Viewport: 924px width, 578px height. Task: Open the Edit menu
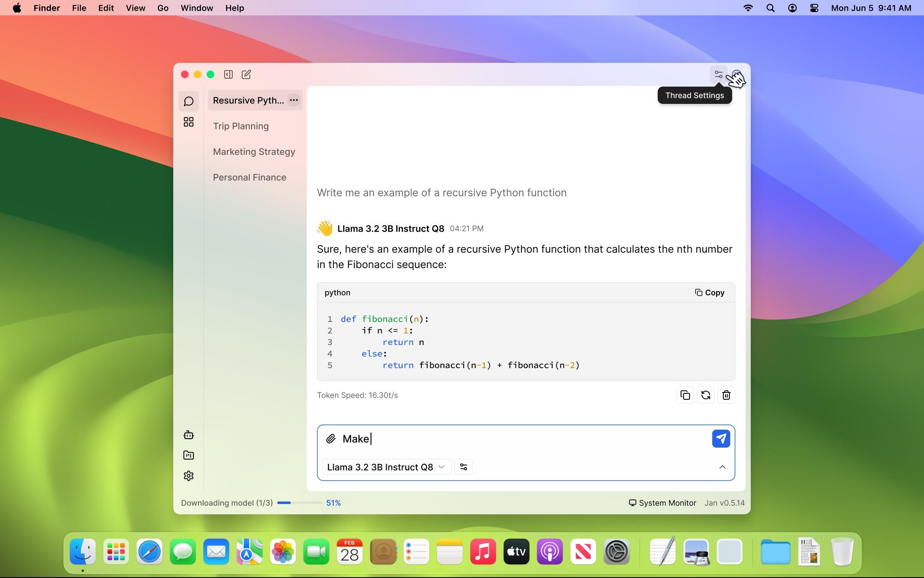click(x=106, y=8)
